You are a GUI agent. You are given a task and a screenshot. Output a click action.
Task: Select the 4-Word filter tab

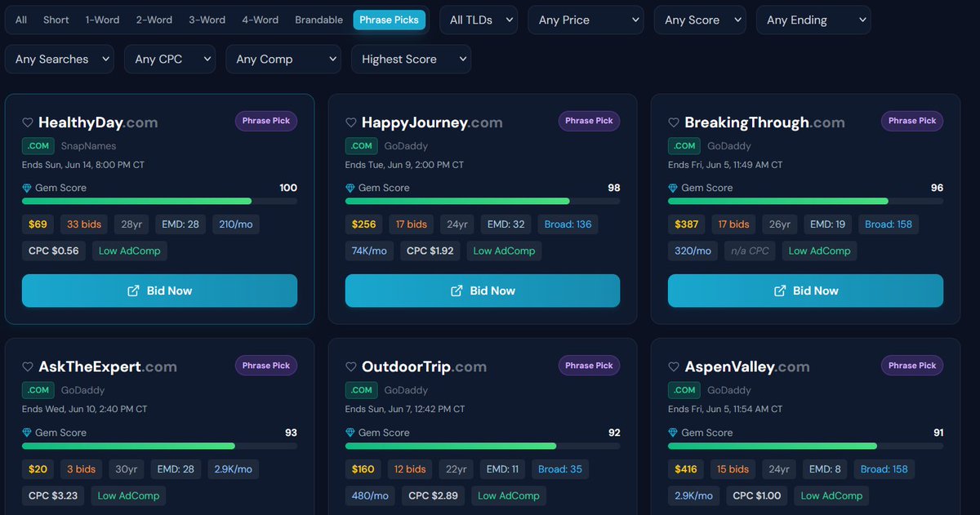click(261, 20)
